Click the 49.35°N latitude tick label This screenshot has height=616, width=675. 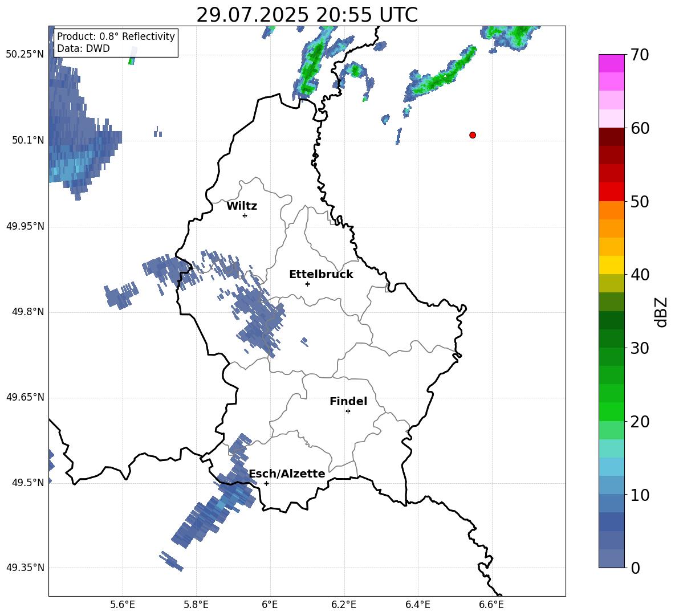point(25,568)
